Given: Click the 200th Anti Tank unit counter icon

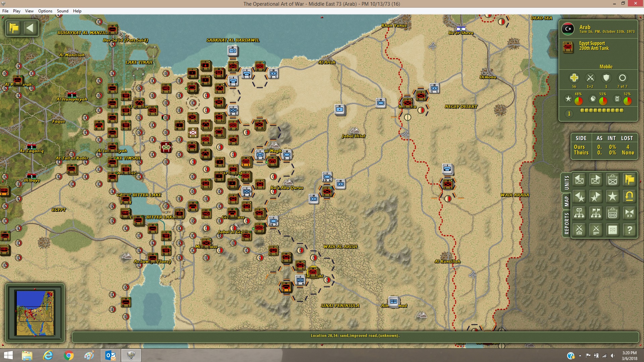Looking at the screenshot, I should coord(568,47).
